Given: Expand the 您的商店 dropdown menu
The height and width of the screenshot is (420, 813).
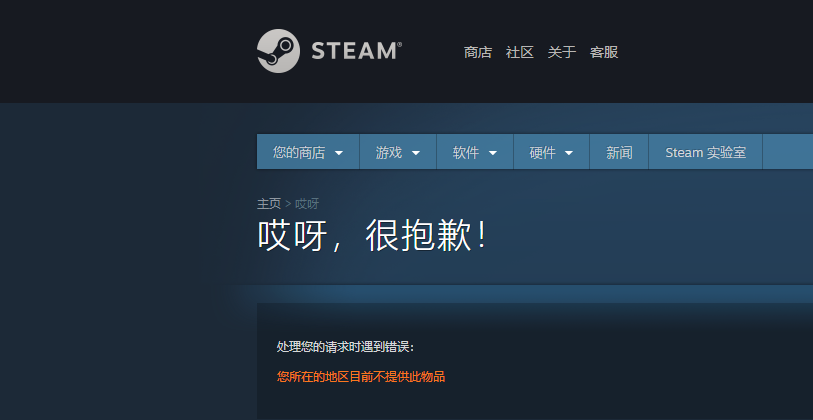Looking at the screenshot, I should (x=299, y=153).
